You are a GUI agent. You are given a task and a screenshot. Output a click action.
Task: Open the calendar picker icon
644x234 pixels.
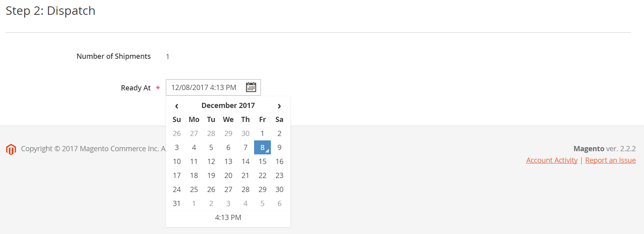pyautogui.click(x=251, y=87)
